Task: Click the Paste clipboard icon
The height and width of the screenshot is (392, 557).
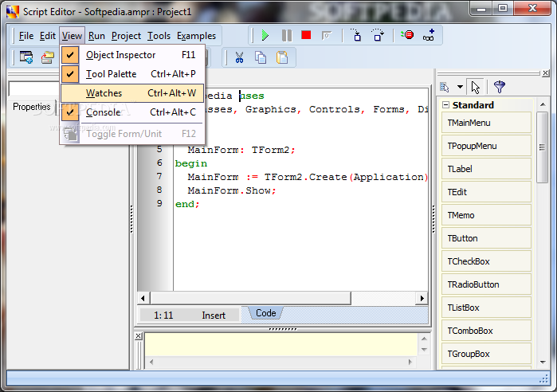Action: pos(282,57)
